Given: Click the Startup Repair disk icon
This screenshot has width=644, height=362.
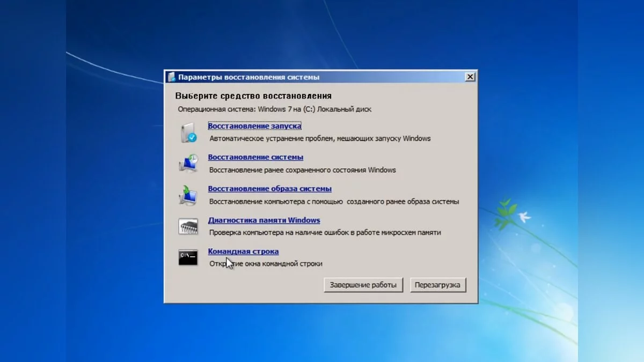Looking at the screenshot, I should [x=188, y=132].
